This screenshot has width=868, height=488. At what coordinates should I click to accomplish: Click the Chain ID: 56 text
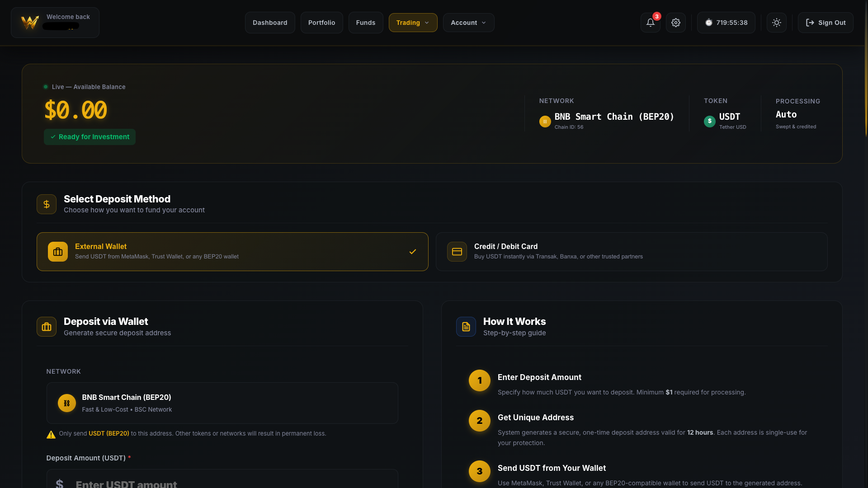[569, 127]
